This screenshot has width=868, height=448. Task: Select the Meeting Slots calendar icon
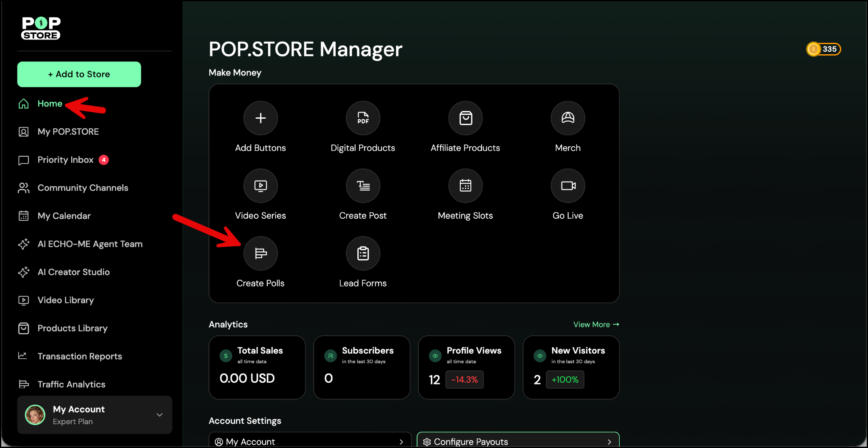(x=465, y=186)
